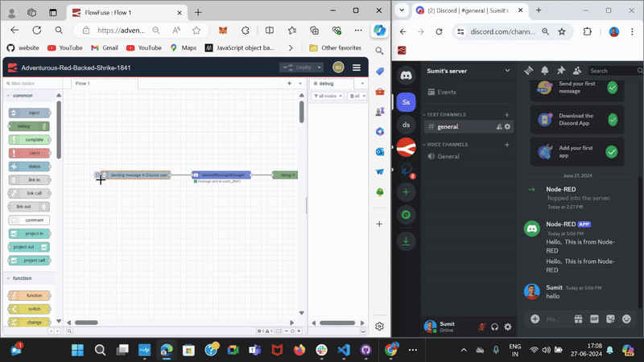Toggle Send your first message checkmark

tap(613, 88)
